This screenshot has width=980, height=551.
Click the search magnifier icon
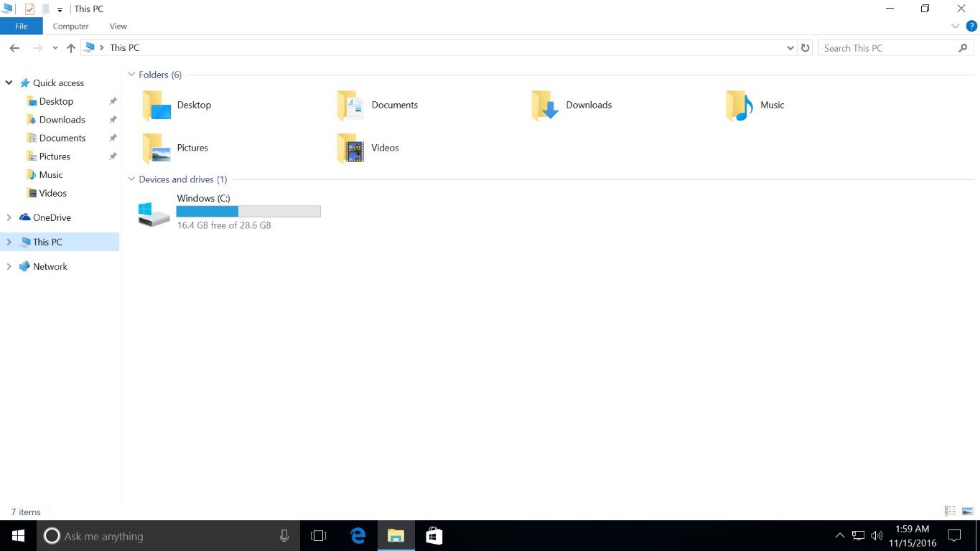click(x=963, y=48)
